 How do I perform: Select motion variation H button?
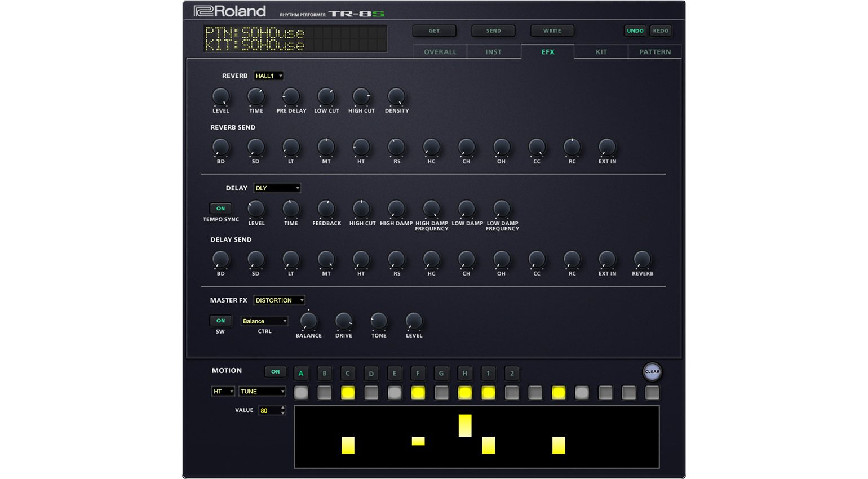click(x=464, y=373)
